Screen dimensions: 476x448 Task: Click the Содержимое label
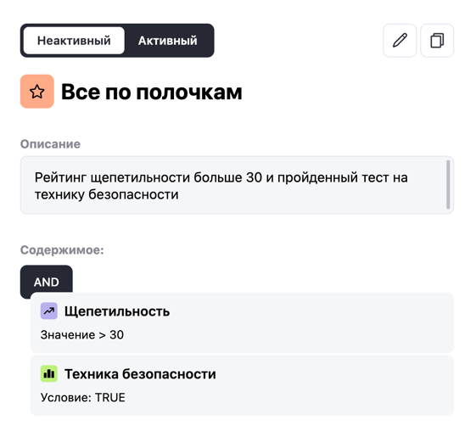62,250
